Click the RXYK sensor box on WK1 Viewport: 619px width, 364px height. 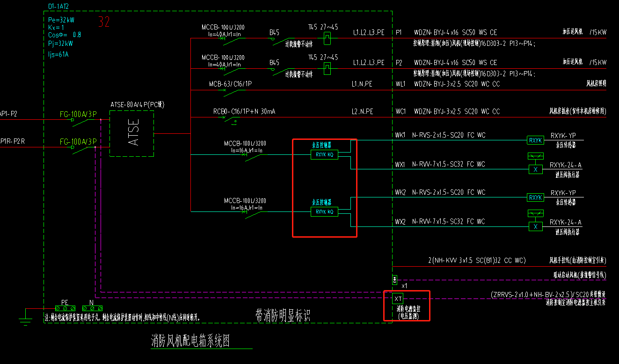click(x=535, y=140)
